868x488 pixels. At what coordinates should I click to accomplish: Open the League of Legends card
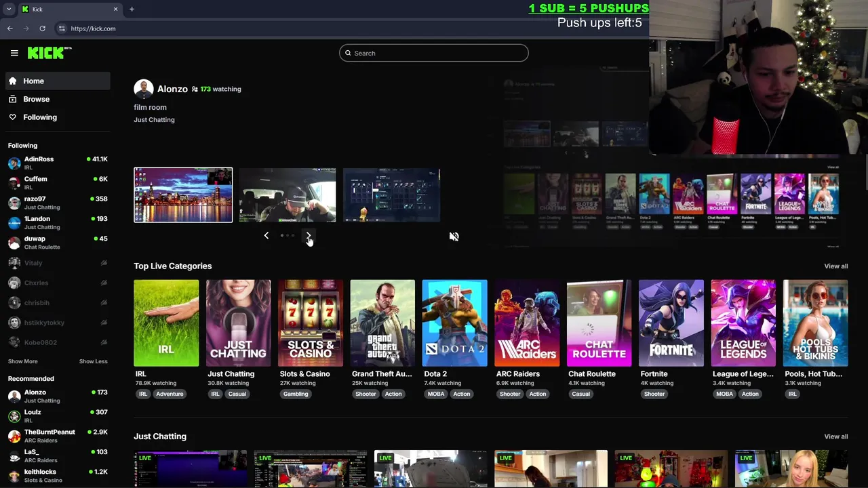click(743, 323)
